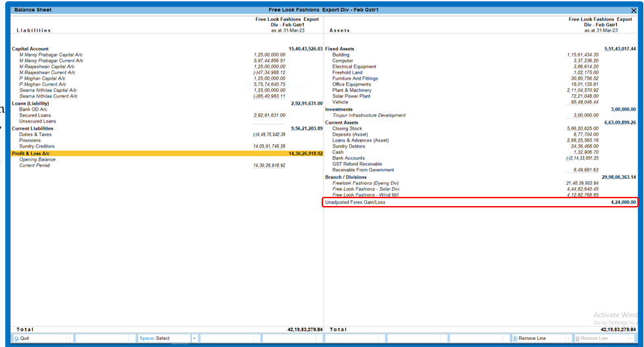Select the Bank OD A/c row

point(34,109)
